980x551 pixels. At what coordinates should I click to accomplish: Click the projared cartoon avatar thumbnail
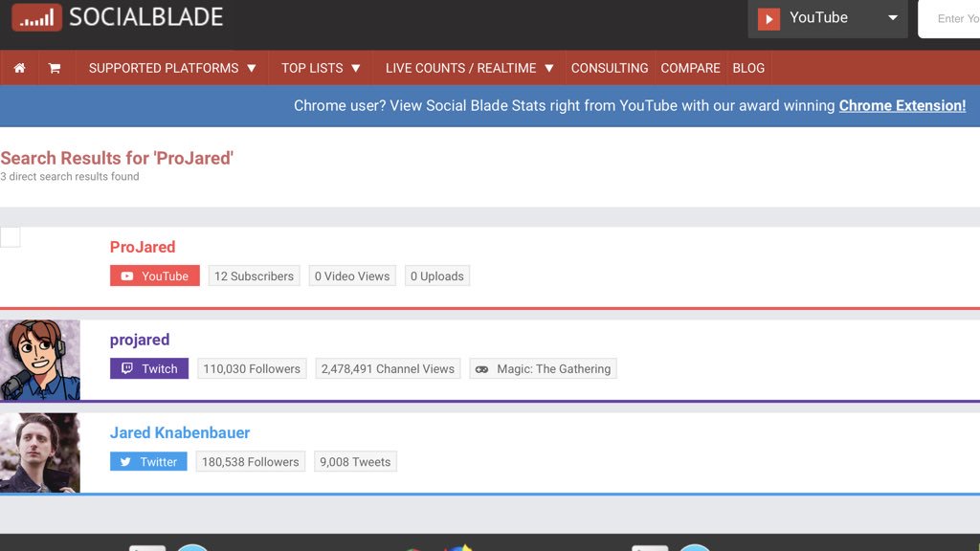pyautogui.click(x=40, y=360)
